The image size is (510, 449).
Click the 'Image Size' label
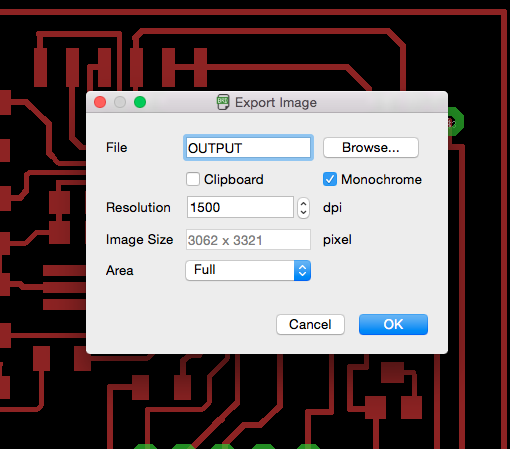139,240
